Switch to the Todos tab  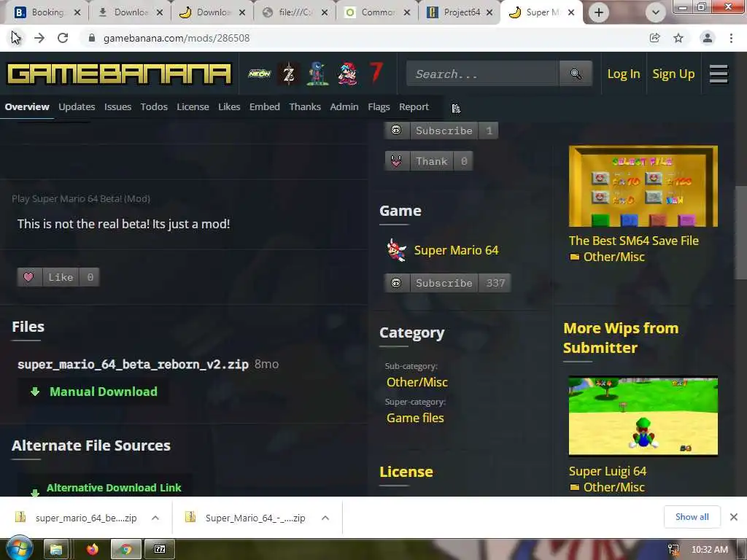(154, 106)
